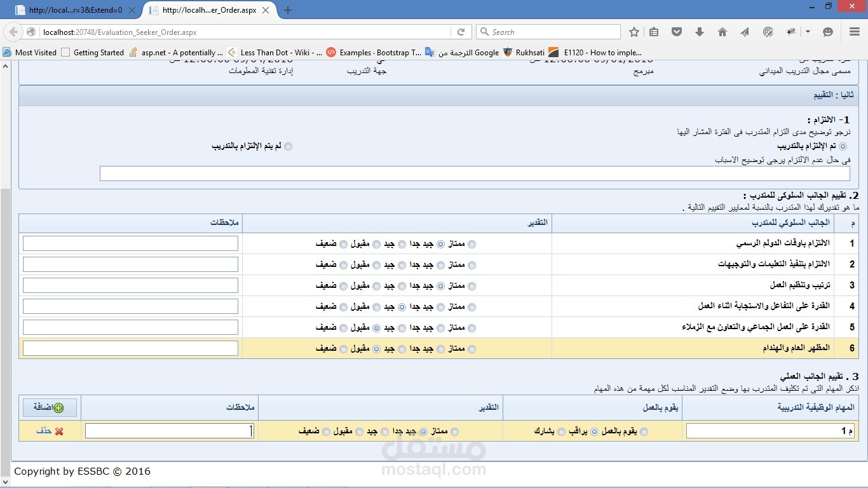Focus the browser Search box

pos(548,32)
